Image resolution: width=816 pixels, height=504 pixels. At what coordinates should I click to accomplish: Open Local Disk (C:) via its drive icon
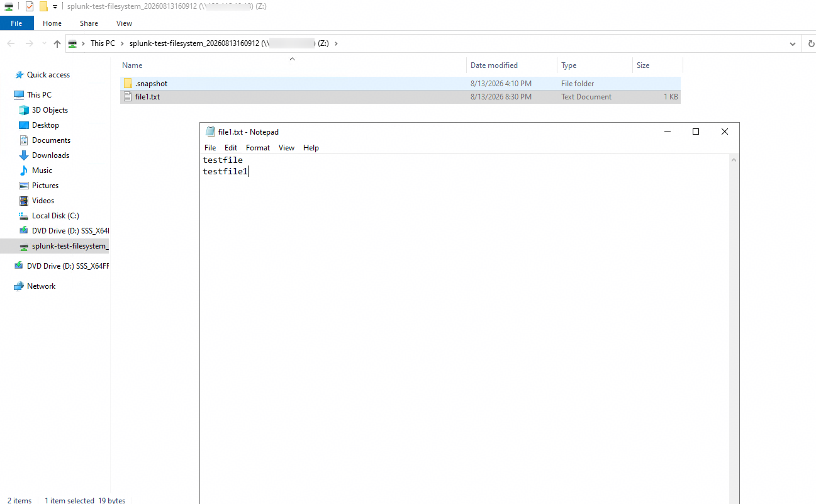(24, 216)
